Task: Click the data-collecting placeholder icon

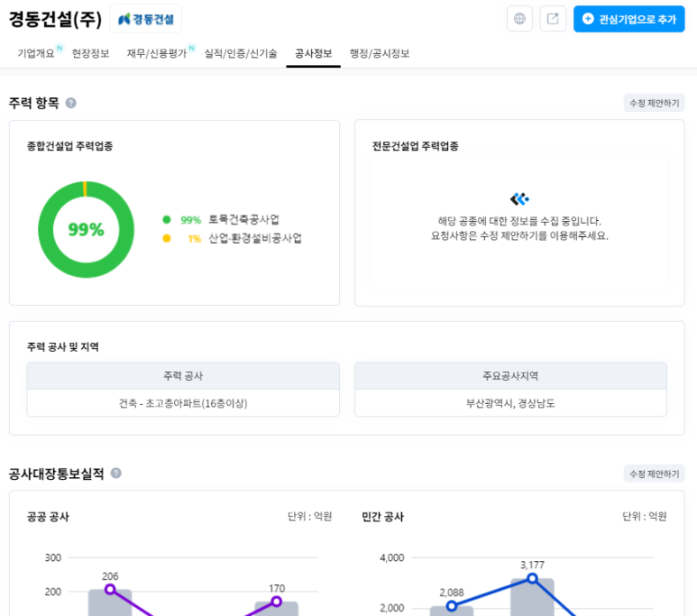Action: 519,198
